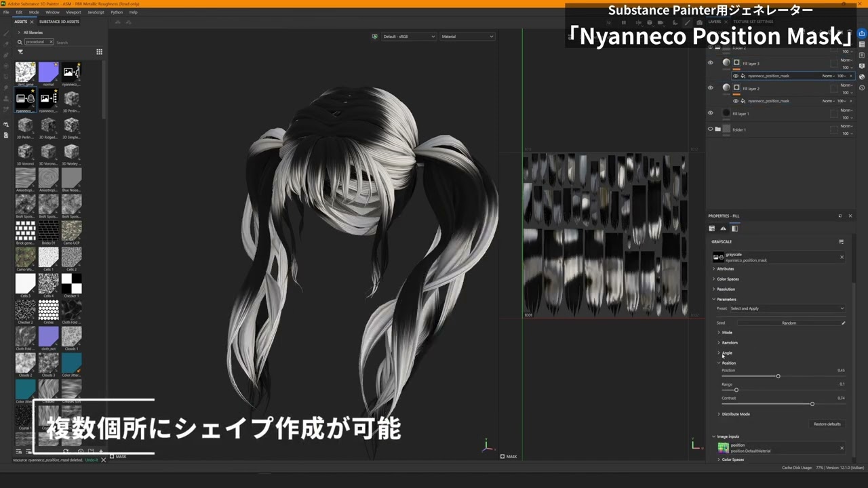Open the Grayscale options menu icon

coord(842,242)
